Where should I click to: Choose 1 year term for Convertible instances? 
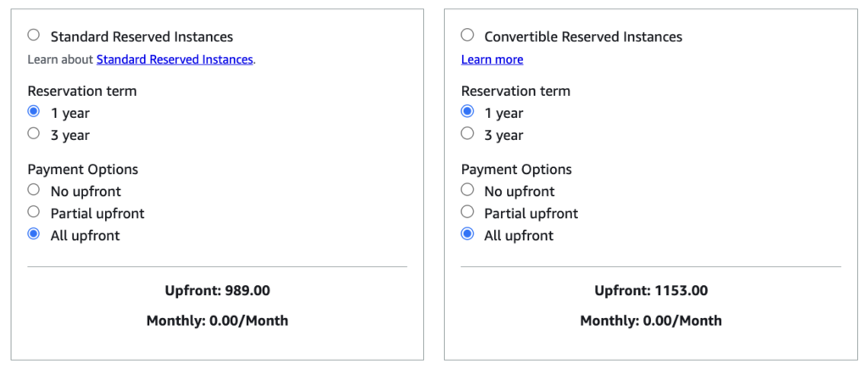[467, 111]
